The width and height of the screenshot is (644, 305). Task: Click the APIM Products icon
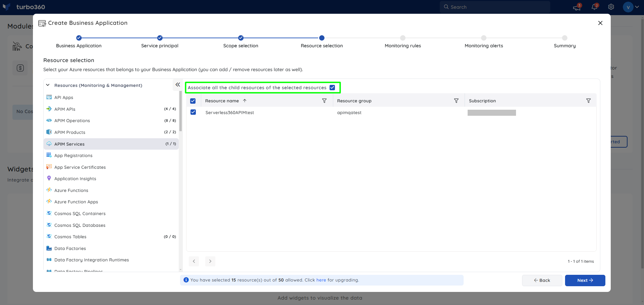pyautogui.click(x=49, y=132)
